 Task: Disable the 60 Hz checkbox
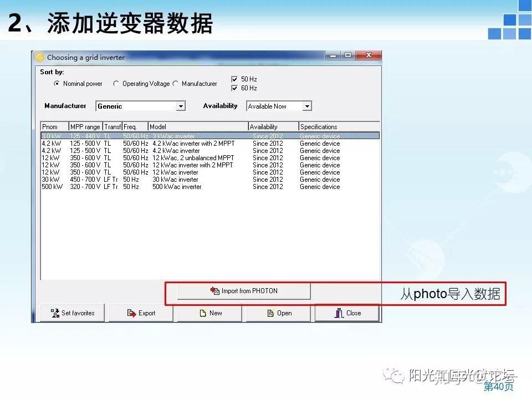click(235, 88)
